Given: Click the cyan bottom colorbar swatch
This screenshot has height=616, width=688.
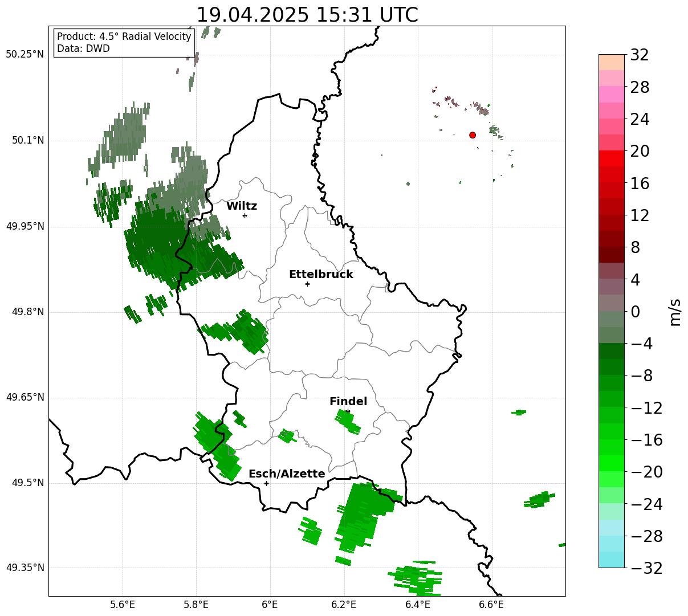Looking at the screenshot, I should click(x=612, y=560).
